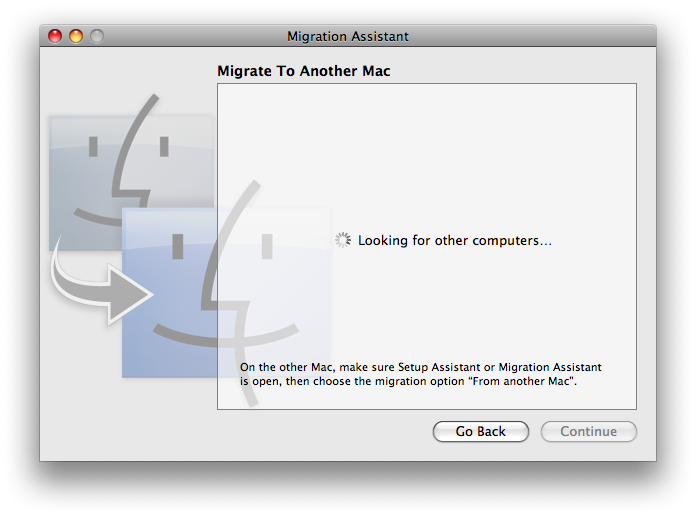Select the Migrate To Another Mac heading
The height and width of the screenshot is (516, 696).
(x=304, y=71)
